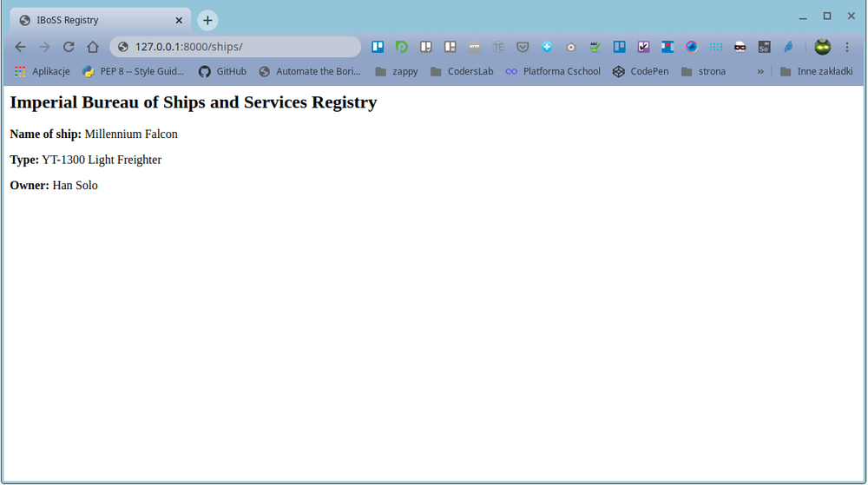
Task: Open the HTTP extension icon
Action: (x=475, y=47)
